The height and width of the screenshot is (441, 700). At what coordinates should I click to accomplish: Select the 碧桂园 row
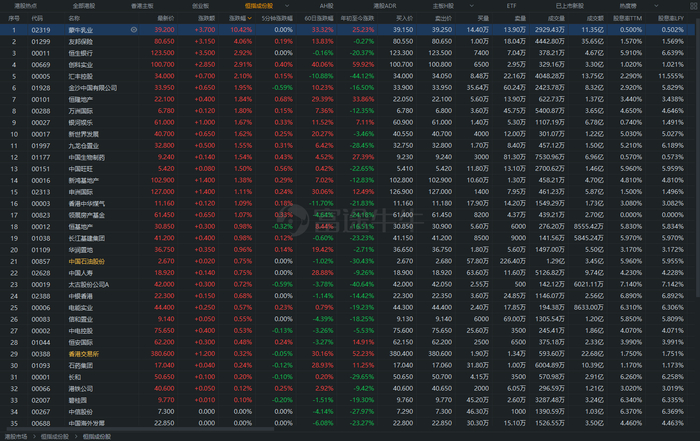pos(348,400)
